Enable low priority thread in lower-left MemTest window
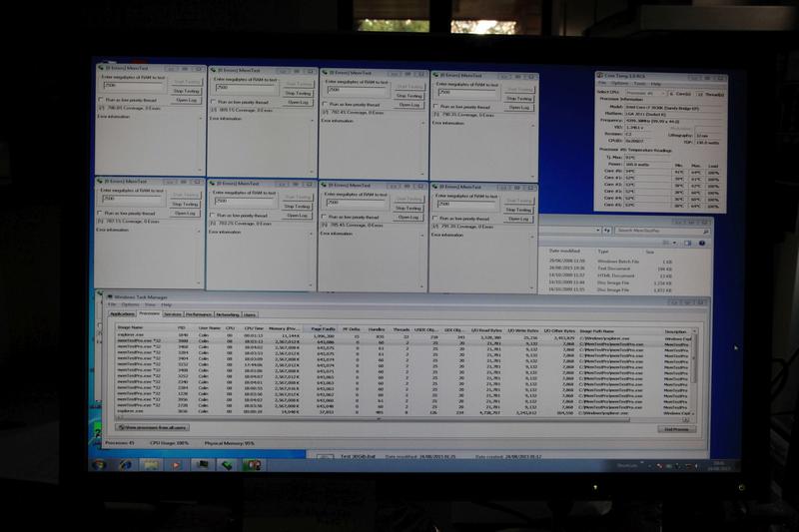 click(100, 213)
